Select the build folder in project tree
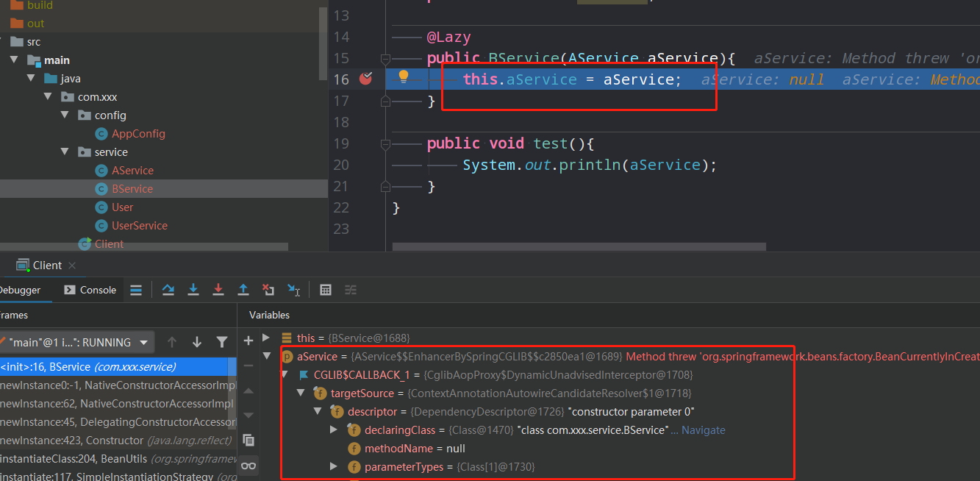980x481 pixels. tap(40, 5)
